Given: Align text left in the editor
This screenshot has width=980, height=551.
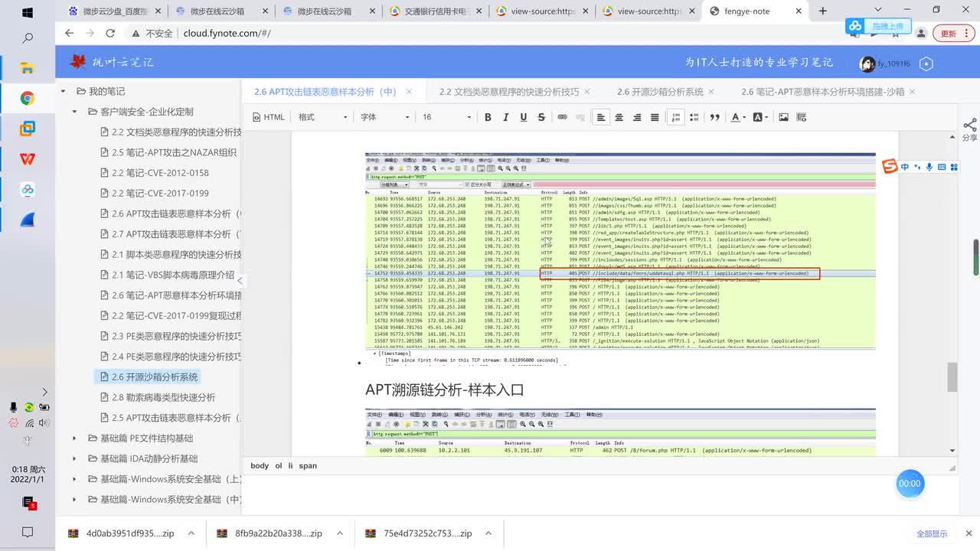Looking at the screenshot, I should [601, 117].
